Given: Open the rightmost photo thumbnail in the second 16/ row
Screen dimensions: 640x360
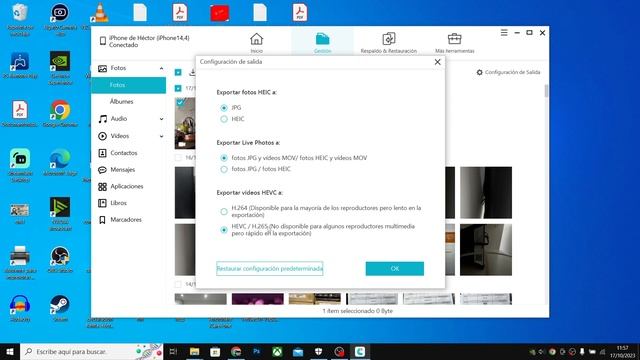Looking at the screenshot, I should coord(486,249).
